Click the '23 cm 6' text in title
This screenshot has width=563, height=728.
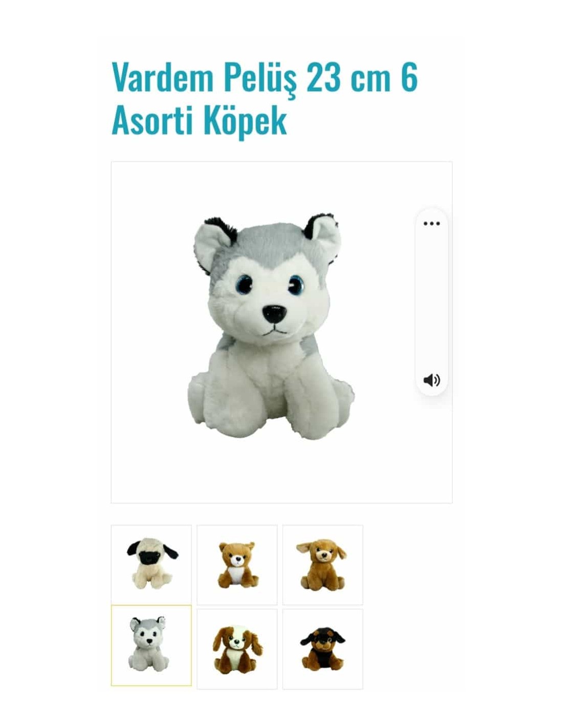(x=362, y=77)
